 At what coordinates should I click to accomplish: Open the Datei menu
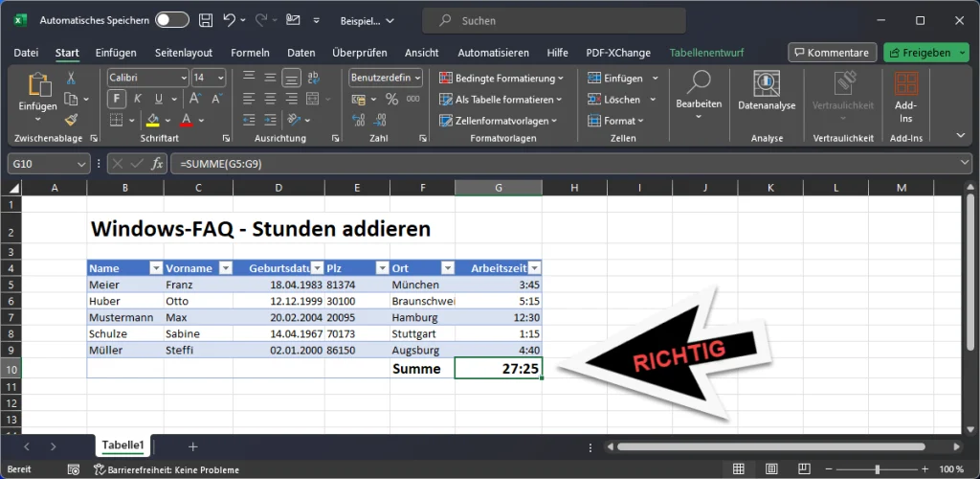coord(26,53)
